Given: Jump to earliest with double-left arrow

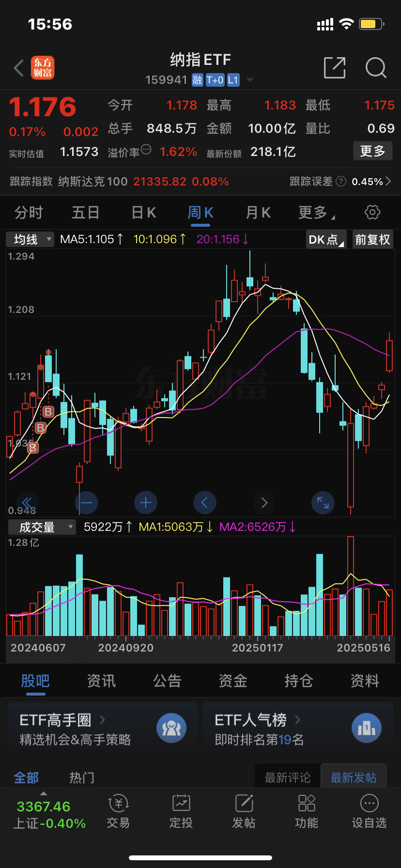Looking at the screenshot, I should (27, 503).
